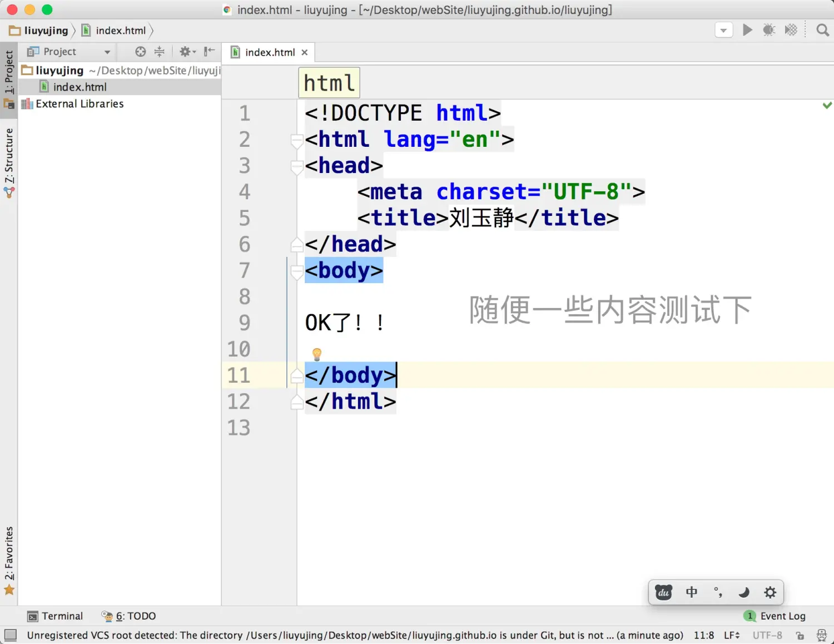Click the opening body tag in editor
The image size is (834, 644).
344,271
